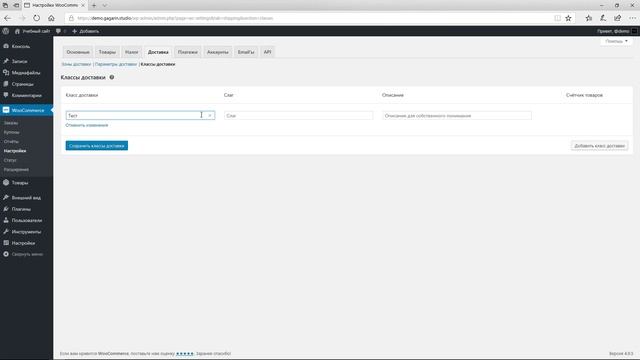Open comments bubble in admin bar
Screen dimensions: 640x360
coord(61,31)
